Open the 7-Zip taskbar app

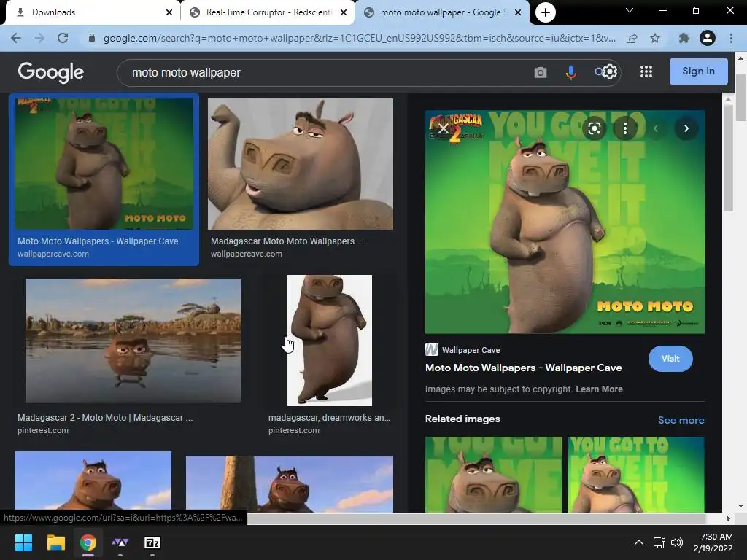point(152,542)
